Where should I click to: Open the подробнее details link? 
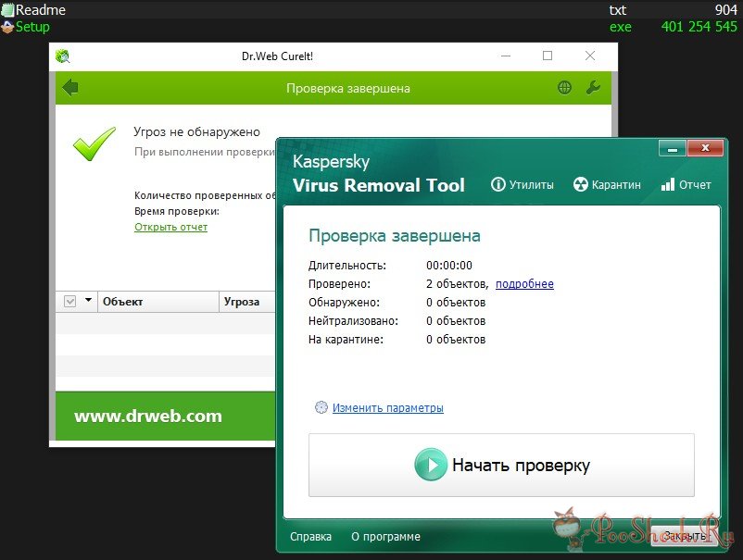click(x=524, y=284)
